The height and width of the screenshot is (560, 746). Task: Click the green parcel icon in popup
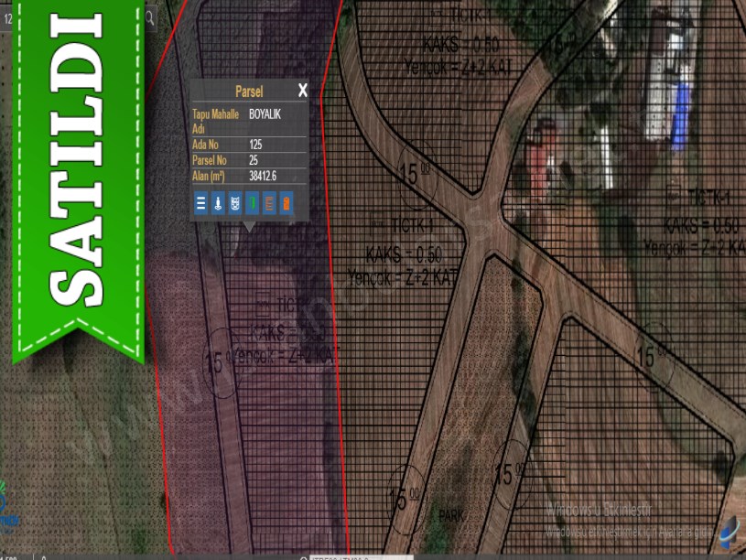click(x=252, y=203)
